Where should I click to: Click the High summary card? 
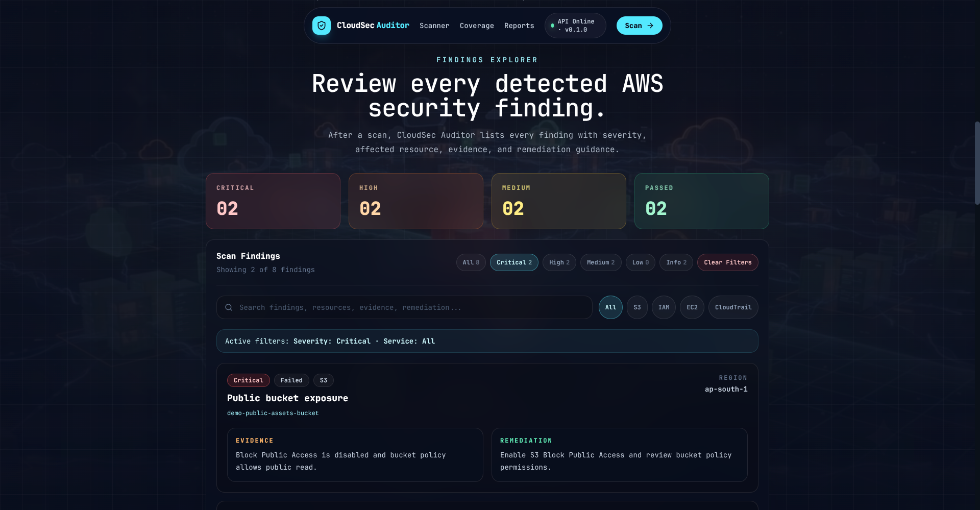tap(416, 201)
